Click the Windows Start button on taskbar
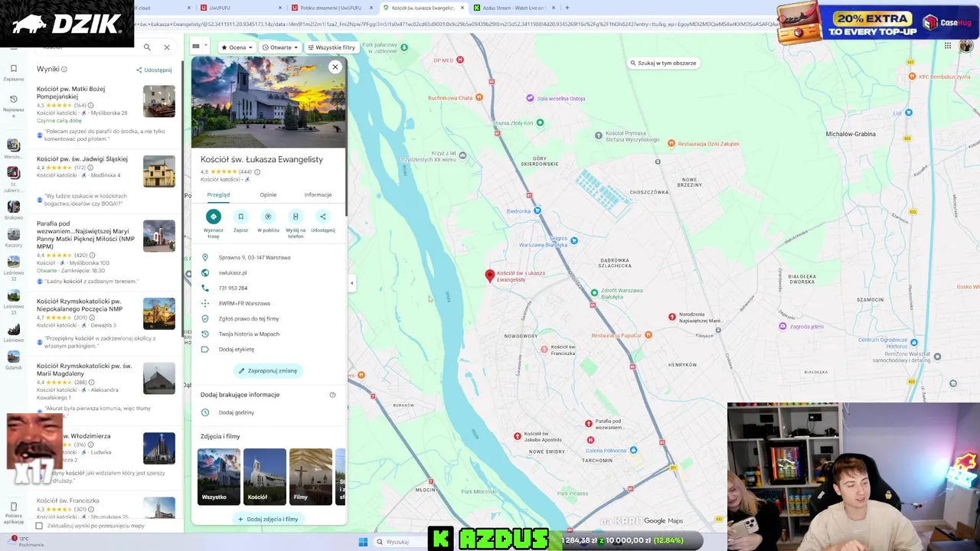The width and height of the screenshot is (980, 551). point(363,542)
